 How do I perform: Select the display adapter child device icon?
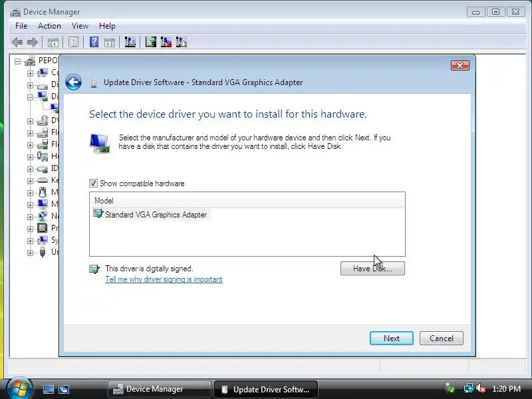(55, 108)
